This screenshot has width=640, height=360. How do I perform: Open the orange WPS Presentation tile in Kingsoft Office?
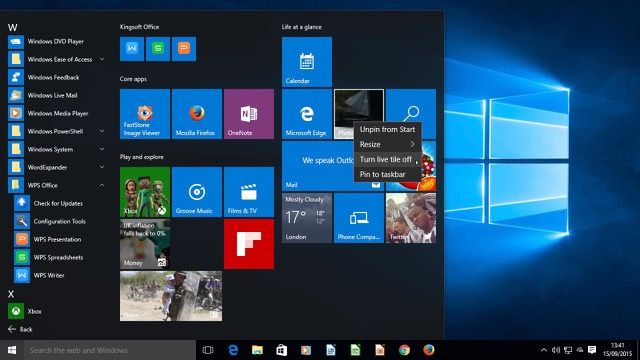(184, 49)
